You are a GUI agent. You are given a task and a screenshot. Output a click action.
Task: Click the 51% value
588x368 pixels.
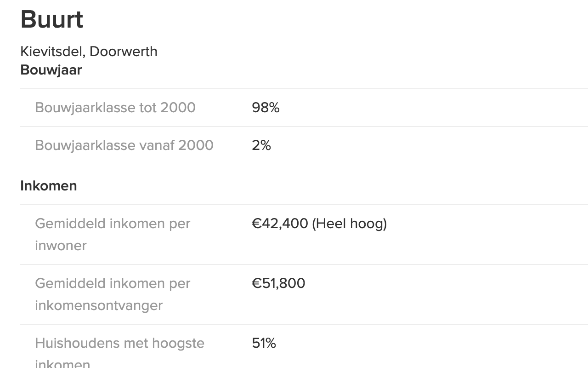coord(264,343)
